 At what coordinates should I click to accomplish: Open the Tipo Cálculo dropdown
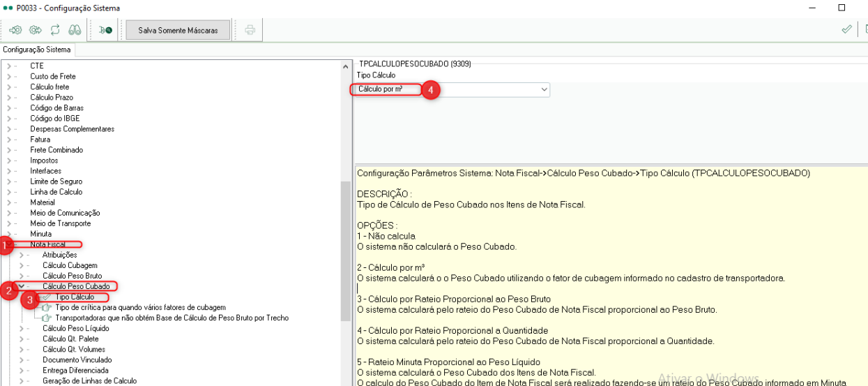[x=544, y=90]
